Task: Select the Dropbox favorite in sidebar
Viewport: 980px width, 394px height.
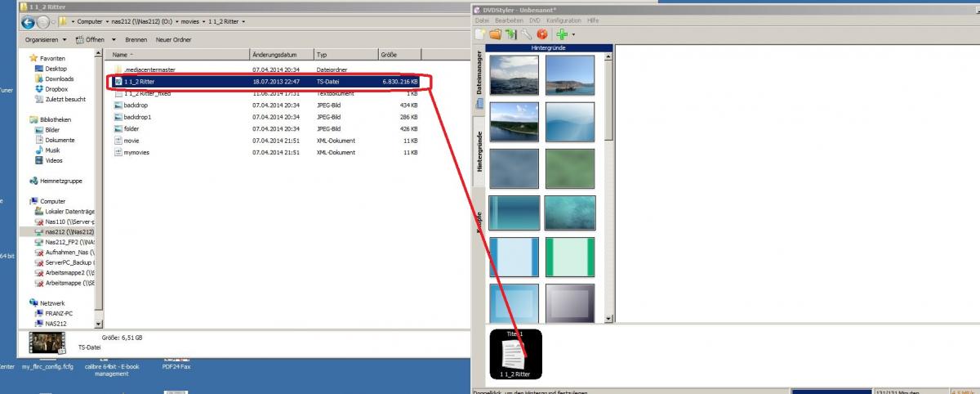Action: pyautogui.click(x=56, y=89)
